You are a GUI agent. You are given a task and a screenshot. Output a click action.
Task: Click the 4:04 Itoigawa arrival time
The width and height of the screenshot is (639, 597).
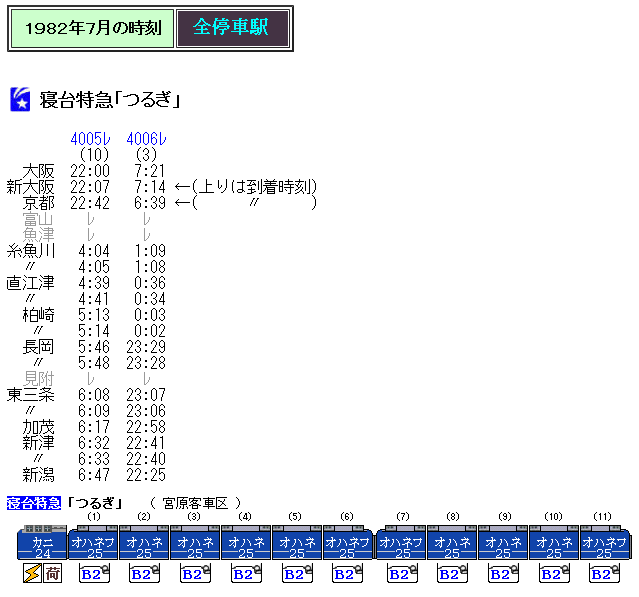[x=94, y=251]
